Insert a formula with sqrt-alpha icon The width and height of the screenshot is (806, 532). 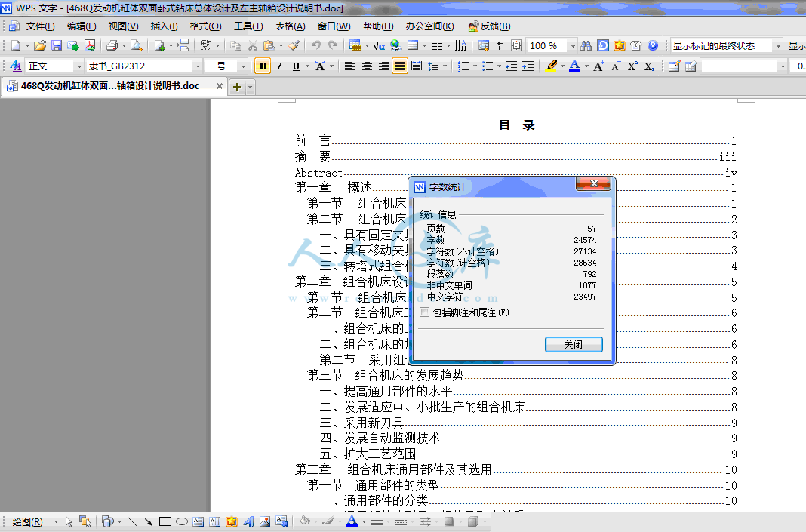point(380,46)
